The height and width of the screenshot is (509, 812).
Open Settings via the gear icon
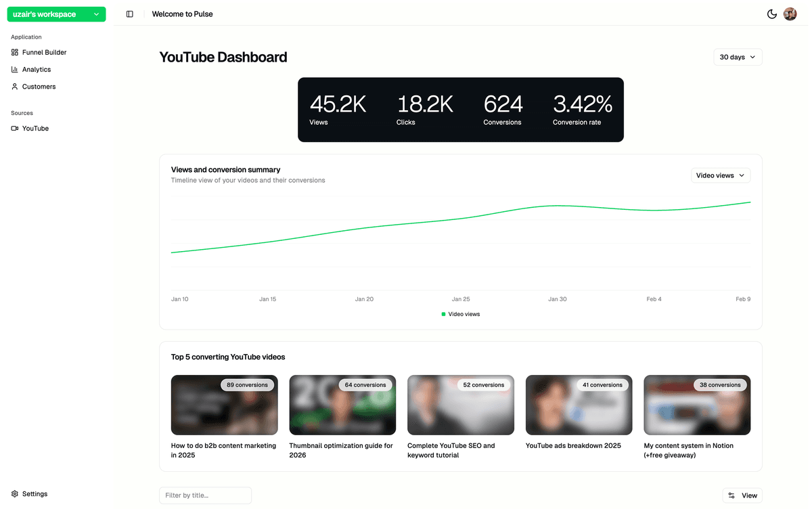[x=15, y=494]
